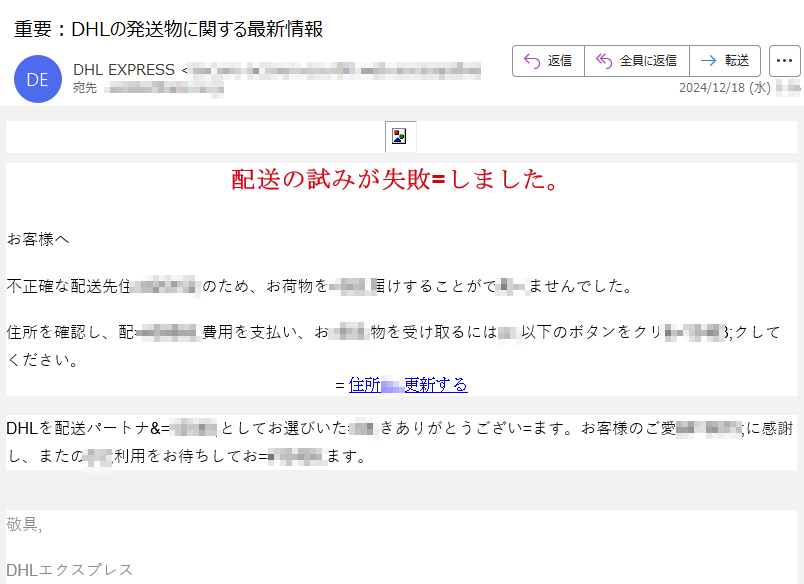This screenshot has width=804, height=584.
Task: Click the Reply (返信) button
Action: pos(548,61)
